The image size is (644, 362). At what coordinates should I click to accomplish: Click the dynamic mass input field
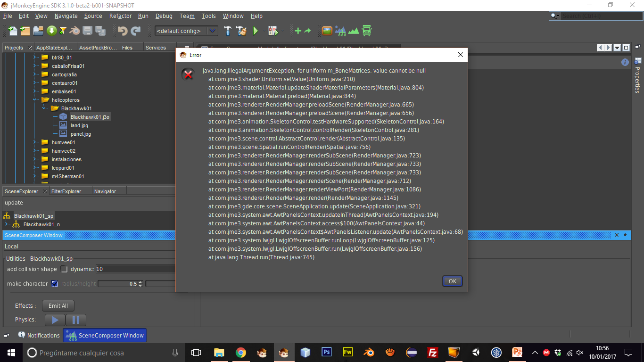coord(136,269)
